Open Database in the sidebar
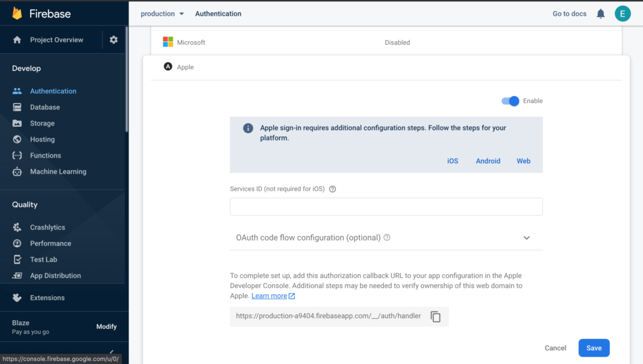643x364 pixels. click(x=45, y=107)
